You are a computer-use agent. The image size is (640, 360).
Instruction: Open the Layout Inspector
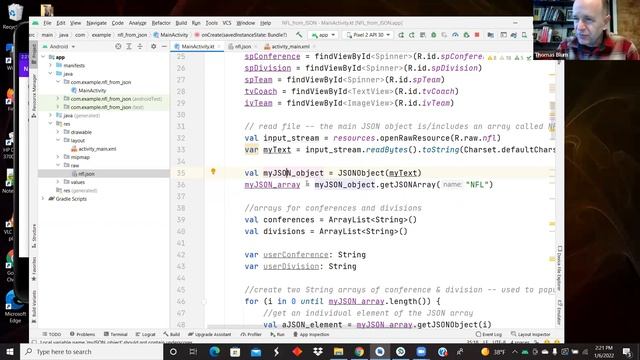(530, 334)
